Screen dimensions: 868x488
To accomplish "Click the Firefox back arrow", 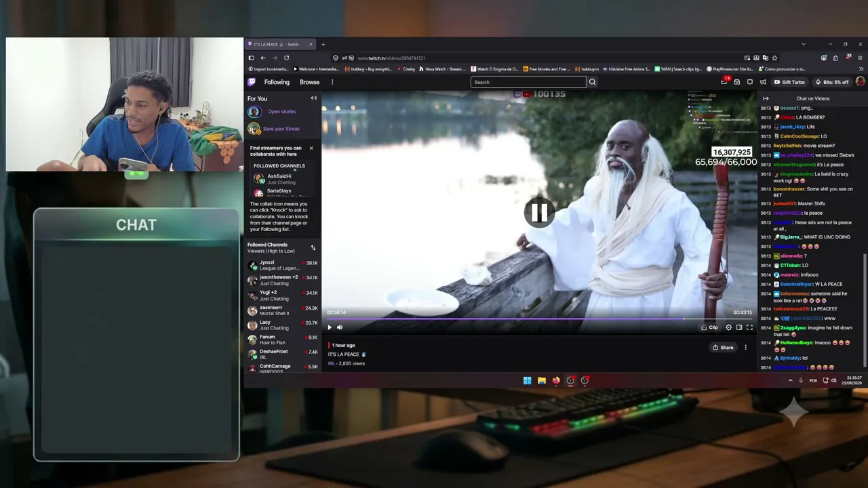I will pyautogui.click(x=263, y=58).
